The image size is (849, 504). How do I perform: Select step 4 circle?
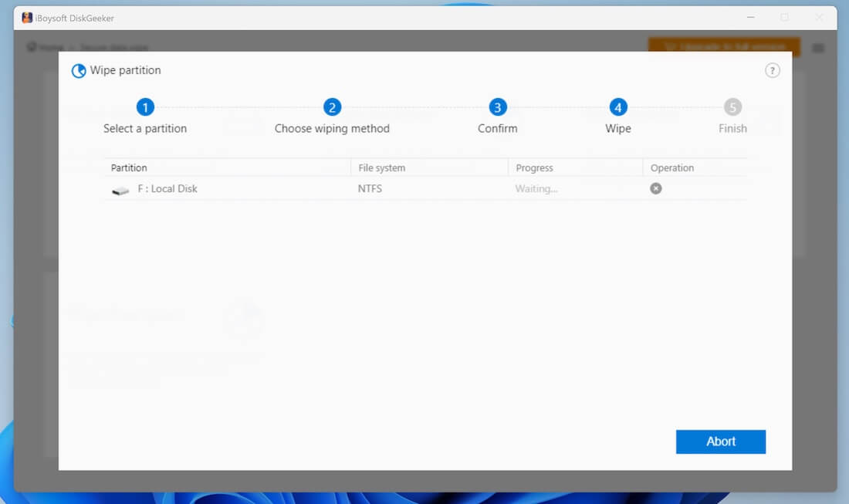click(x=617, y=107)
